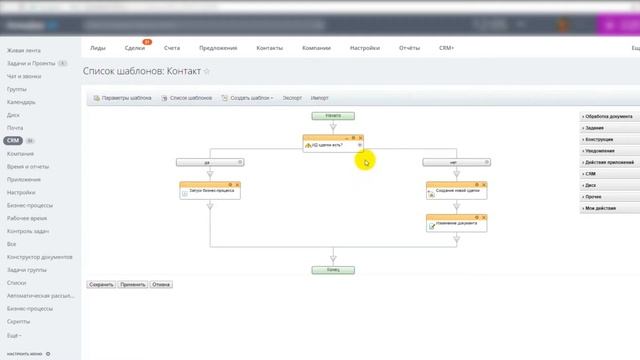
Task: Open "Настройки" tab in the top CRM menu
Action: [x=365, y=48]
